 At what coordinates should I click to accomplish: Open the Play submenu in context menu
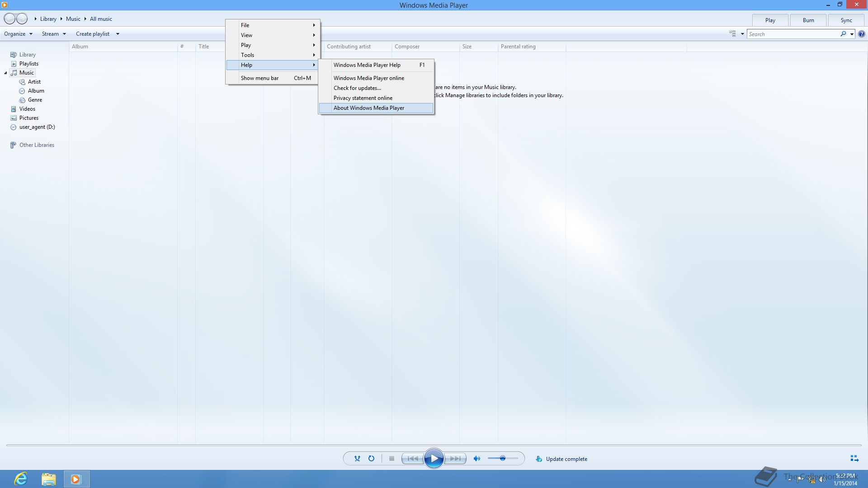click(x=273, y=45)
